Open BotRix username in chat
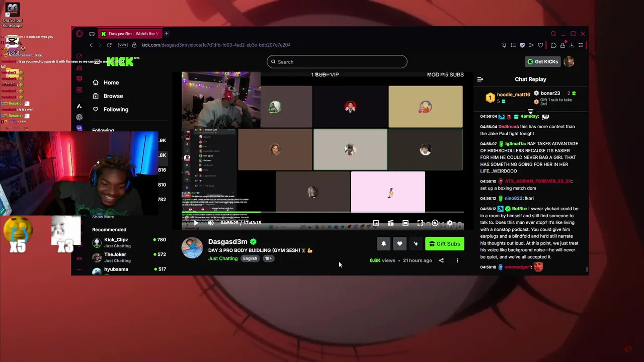This screenshot has height=362, width=644. pyautogui.click(x=519, y=209)
